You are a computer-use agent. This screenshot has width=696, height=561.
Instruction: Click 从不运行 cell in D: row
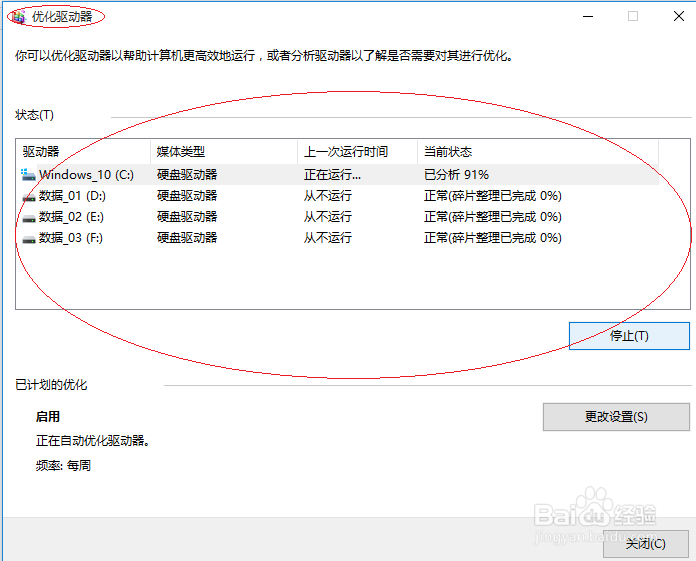pos(328,196)
